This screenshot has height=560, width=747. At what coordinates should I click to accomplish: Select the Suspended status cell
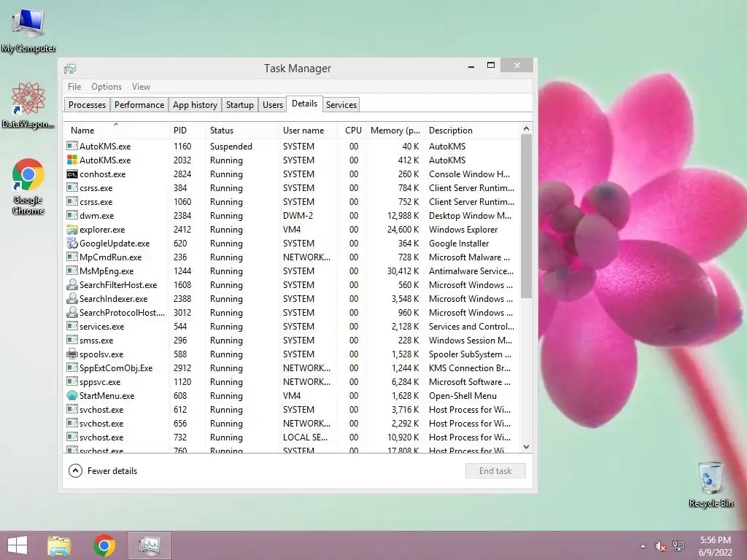click(x=231, y=146)
